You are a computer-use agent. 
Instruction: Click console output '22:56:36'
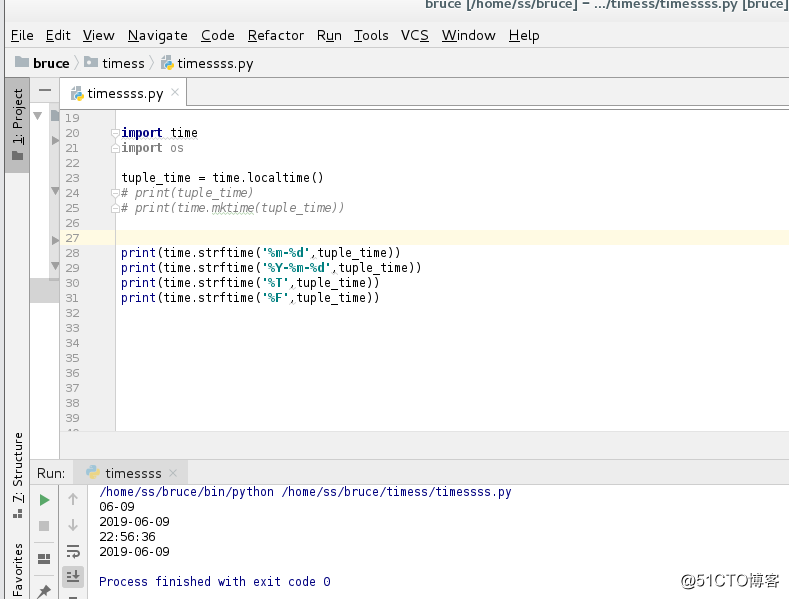(127, 537)
